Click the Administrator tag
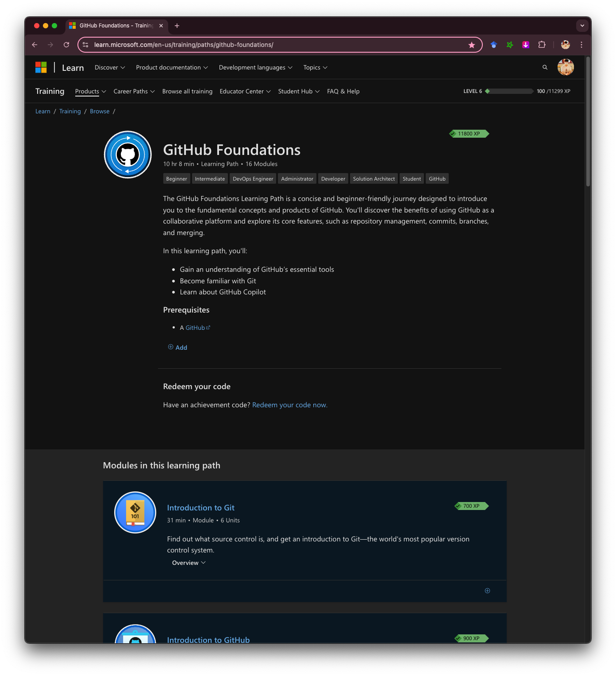616x676 pixels. click(x=297, y=179)
